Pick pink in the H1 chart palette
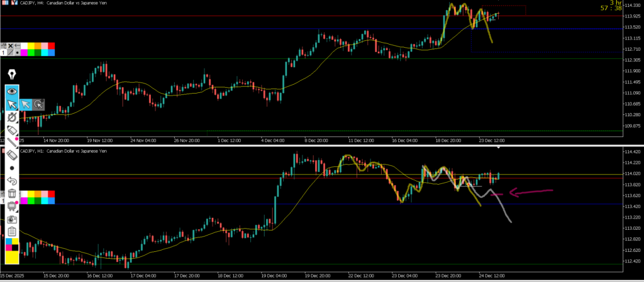This screenshot has width=644, height=282. pos(45,194)
